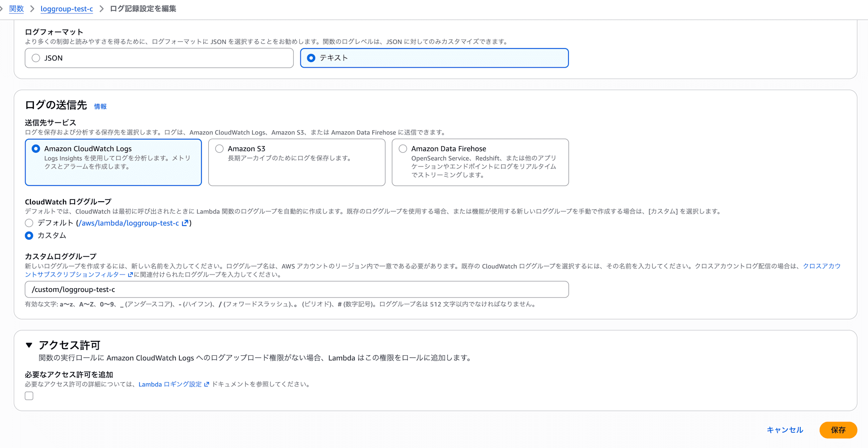Viewport: 868px width, 448px height.
Task: Click the キャンセル button
Action: pyautogui.click(x=785, y=430)
